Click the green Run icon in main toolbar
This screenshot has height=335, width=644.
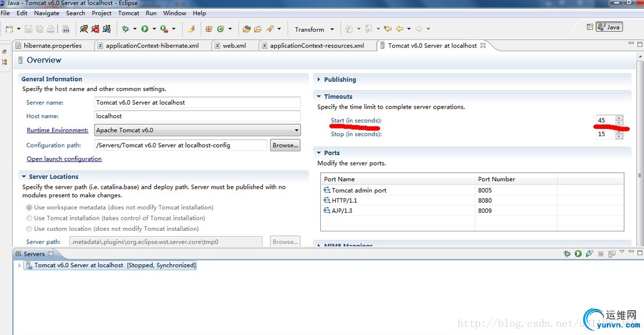click(x=145, y=29)
